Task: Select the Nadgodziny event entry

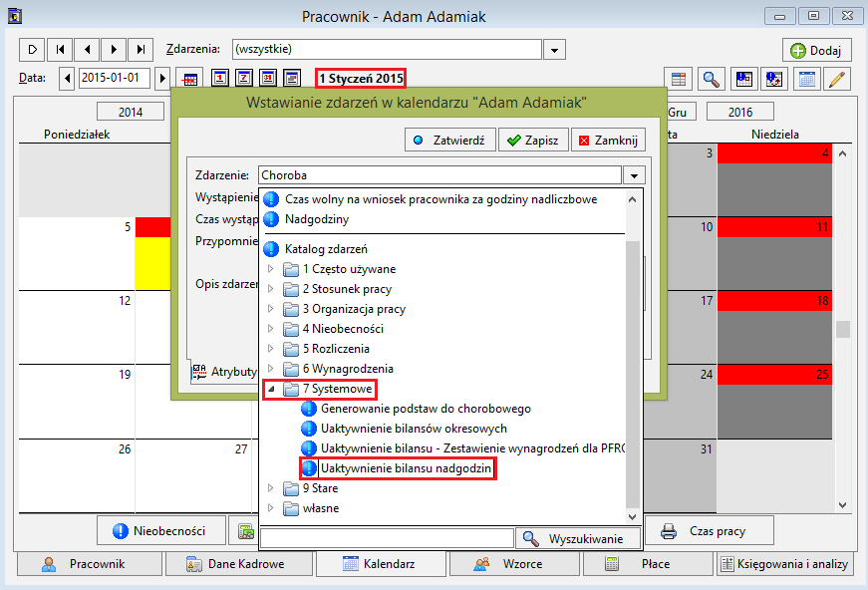Action: pyautogui.click(x=317, y=219)
